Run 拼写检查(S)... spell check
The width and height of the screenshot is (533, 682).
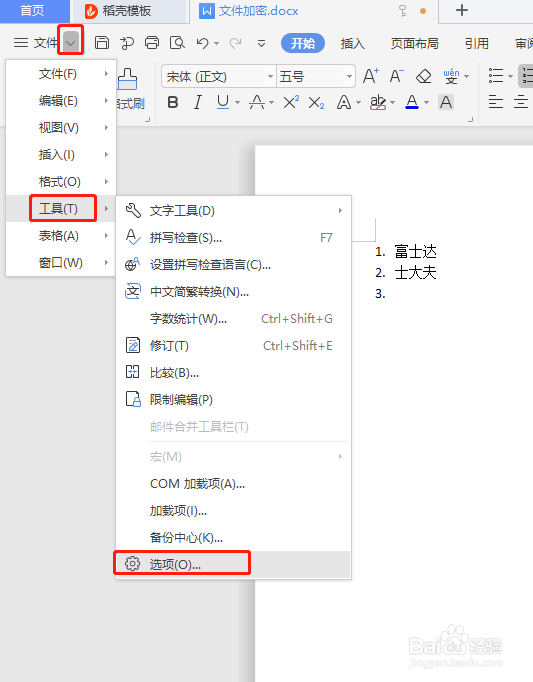pyautogui.click(x=234, y=238)
